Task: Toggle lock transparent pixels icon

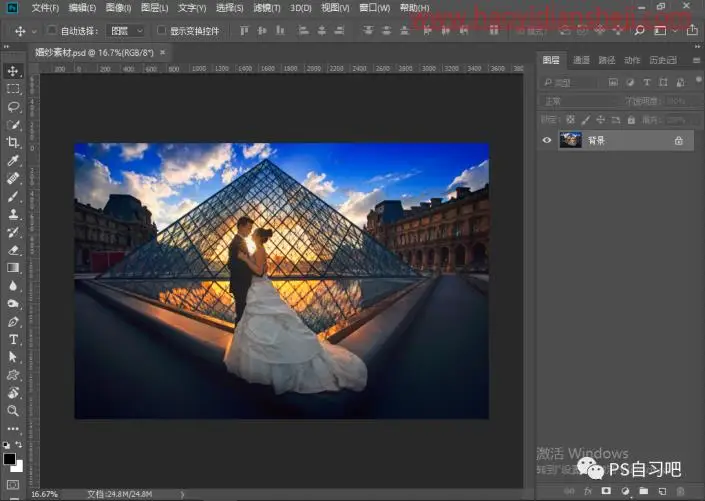Action: pos(570,120)
